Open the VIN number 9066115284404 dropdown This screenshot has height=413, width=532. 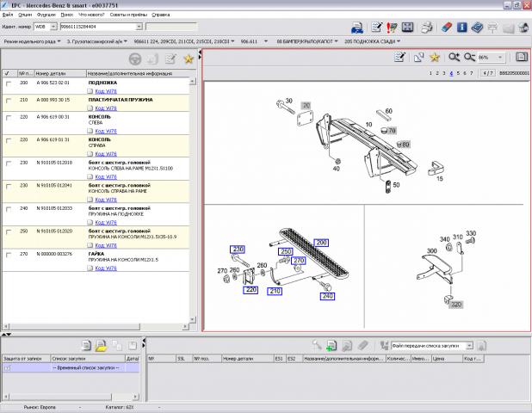(x=139, y=27)
